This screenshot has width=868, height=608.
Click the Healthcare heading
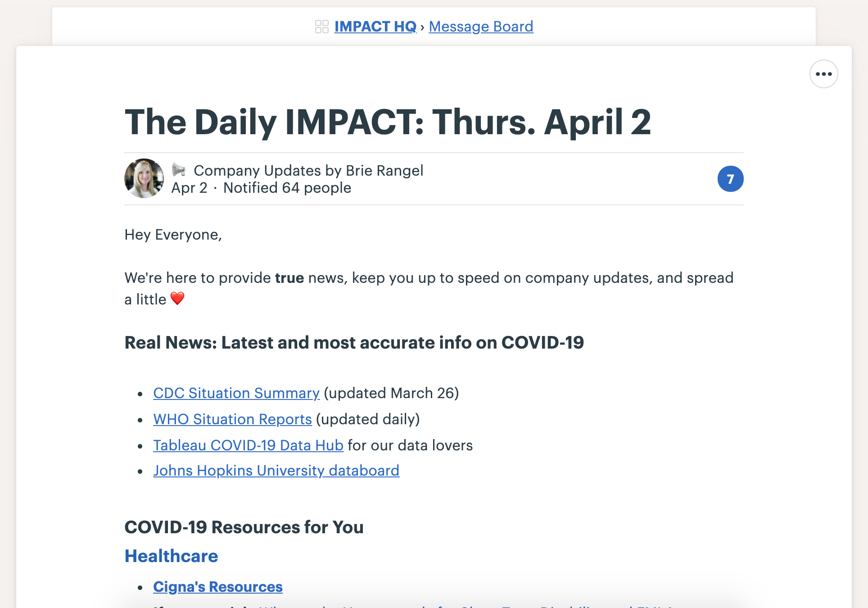pyautogui.click(x=171, y=556)
